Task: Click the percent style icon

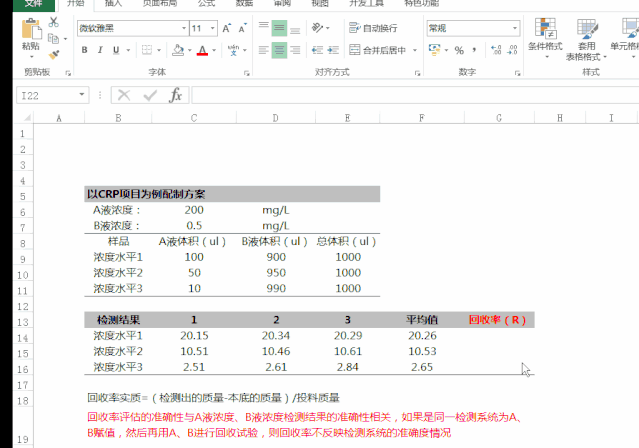Action: click(x=458, y=50)
